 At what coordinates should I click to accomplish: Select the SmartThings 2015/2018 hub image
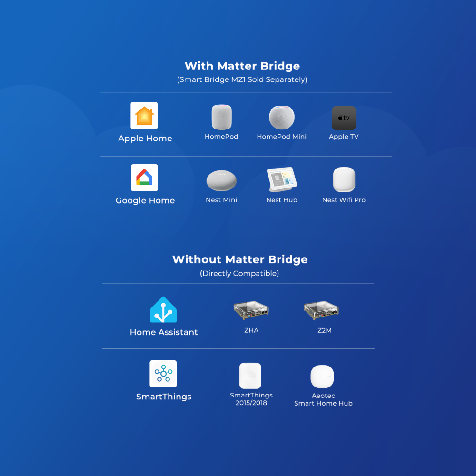(250, 376)
